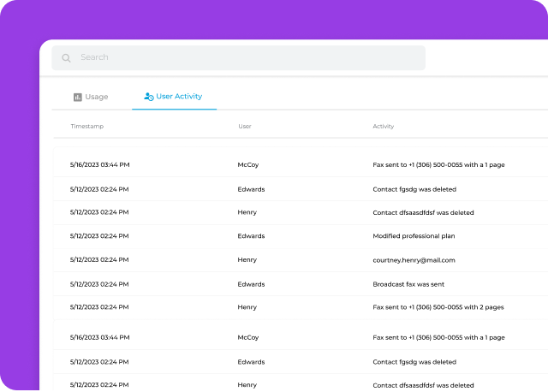
Task: Click the User Activity person-clock icon
Action: [149, 97]
